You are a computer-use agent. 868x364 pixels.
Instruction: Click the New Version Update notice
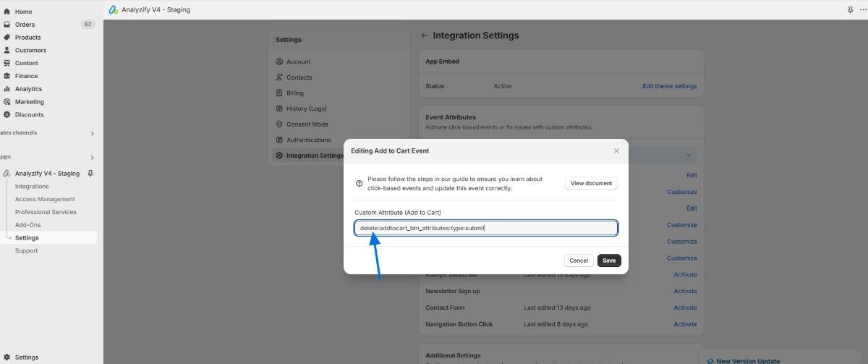tap(748, 361)
